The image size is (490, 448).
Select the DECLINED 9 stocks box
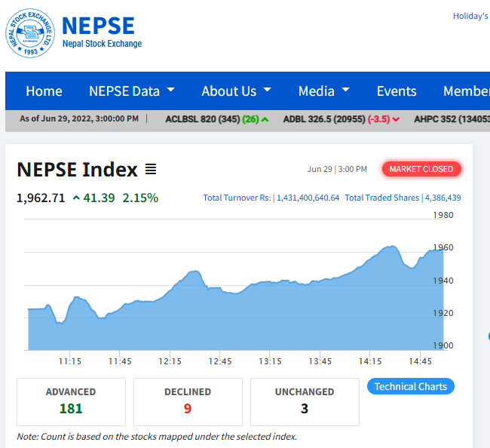click(188, 401)
